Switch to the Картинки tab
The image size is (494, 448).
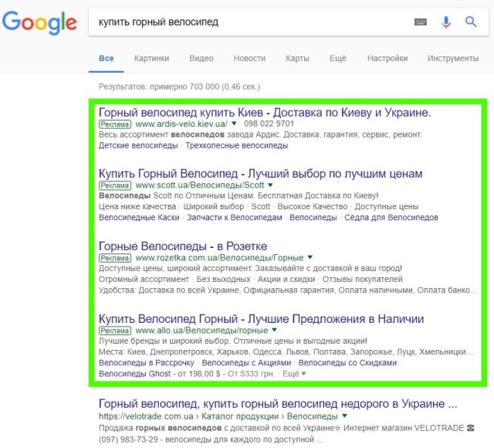click(x=151, y=59)
